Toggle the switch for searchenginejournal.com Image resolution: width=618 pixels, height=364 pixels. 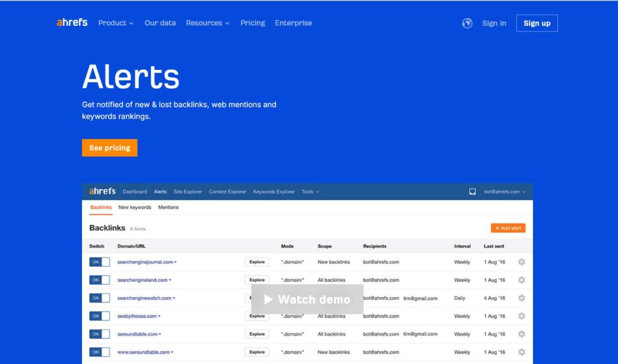tap(100, 262)
